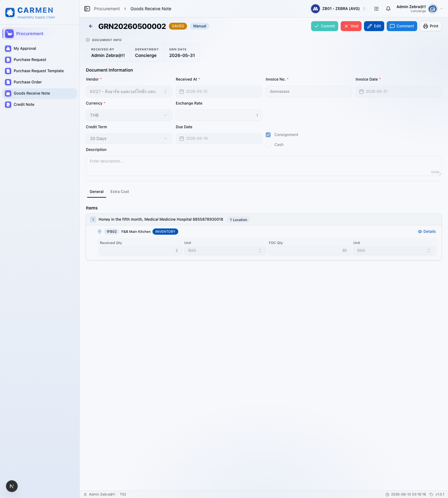Click the Goods Receive Note sidebar icon
The height and width of the screenshot is (498, 448).
(x=8, y=93)
